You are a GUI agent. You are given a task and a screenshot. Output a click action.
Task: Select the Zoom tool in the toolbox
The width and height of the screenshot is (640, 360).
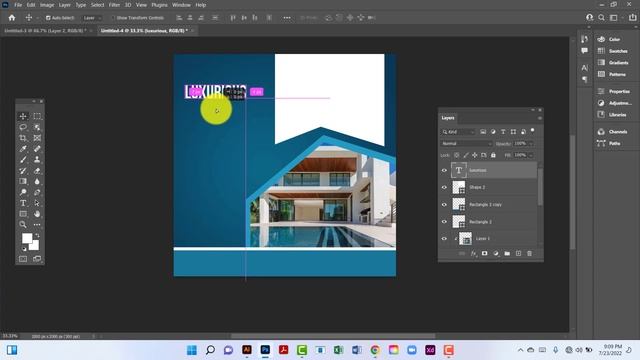[23, 224]
